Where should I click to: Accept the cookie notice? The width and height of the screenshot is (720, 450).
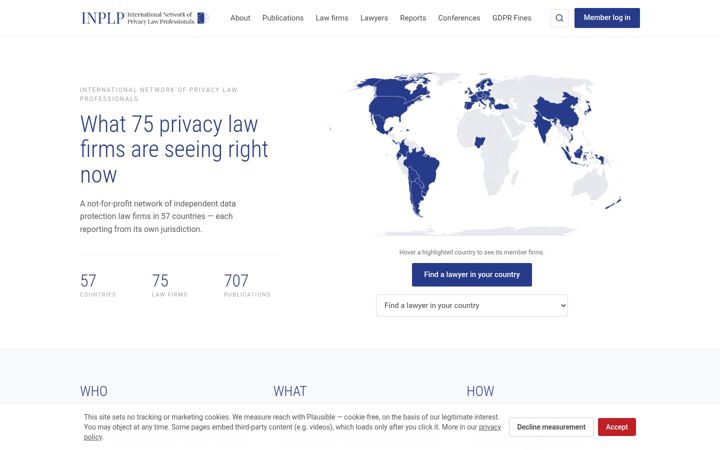(x=617, y=427)
